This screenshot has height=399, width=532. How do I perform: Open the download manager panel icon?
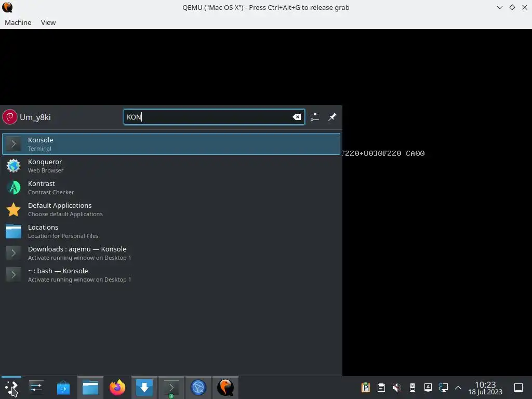point(144,388)
